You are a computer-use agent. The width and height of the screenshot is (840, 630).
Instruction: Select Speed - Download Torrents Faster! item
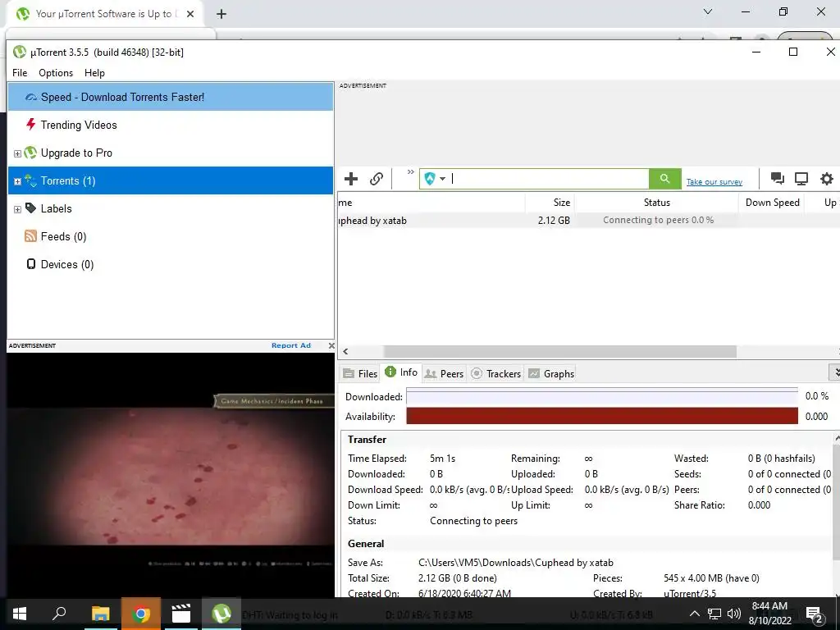click(x=171, y=97)
